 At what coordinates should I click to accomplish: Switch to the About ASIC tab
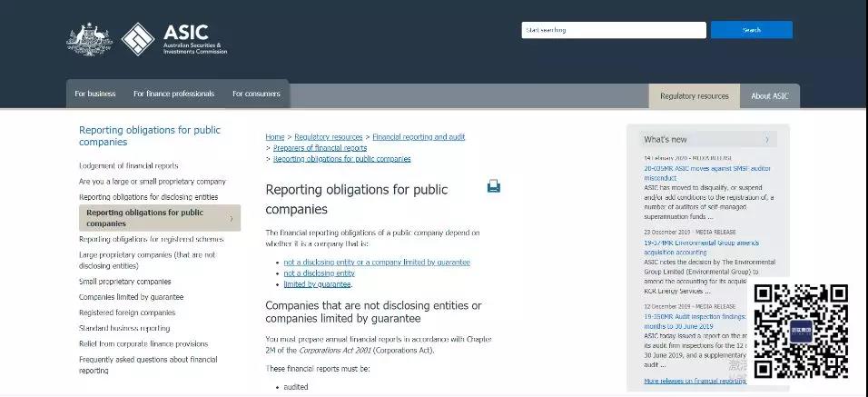[x=769, y=96]
